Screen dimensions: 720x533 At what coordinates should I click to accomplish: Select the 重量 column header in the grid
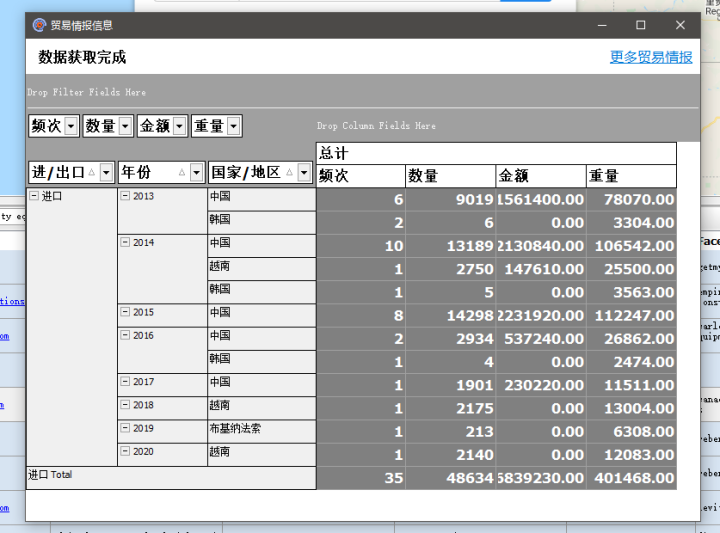pyautogui.click(x=631, y=176)
